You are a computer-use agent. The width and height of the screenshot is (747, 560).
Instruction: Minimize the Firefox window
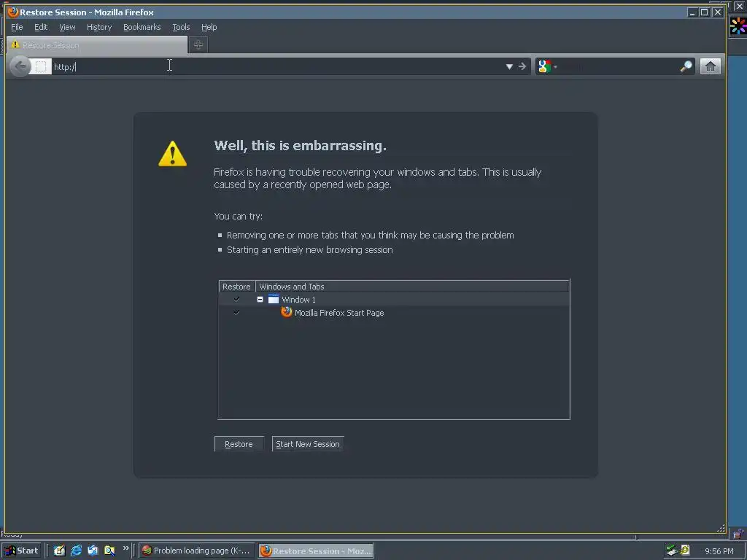click(x=692, y=12)
